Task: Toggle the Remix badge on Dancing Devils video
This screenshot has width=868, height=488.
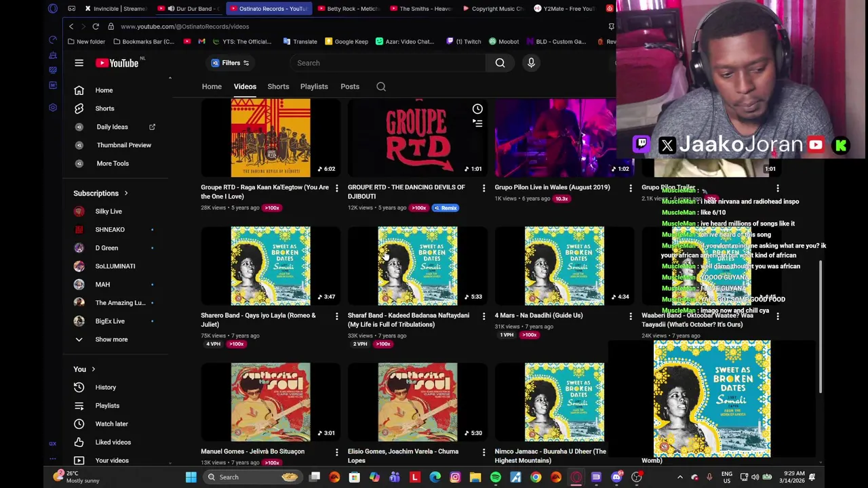Action: coord(445,208)
